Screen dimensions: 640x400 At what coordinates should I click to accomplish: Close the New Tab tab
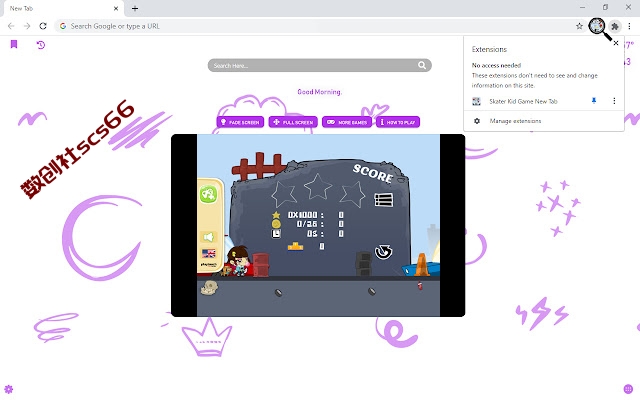116,8
